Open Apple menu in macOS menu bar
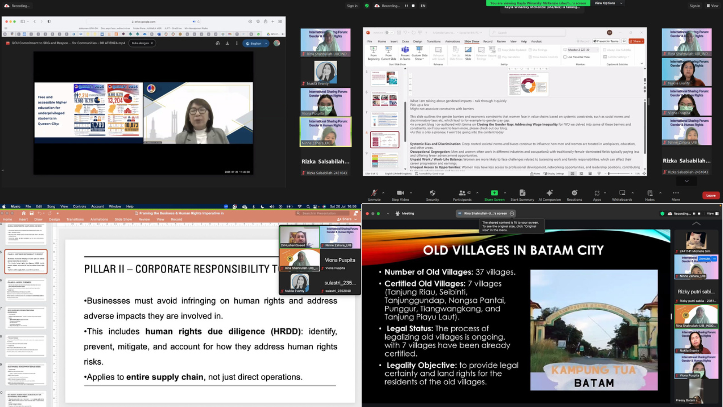723x407 pixels. pyautogui.click(x=5, y=206)
